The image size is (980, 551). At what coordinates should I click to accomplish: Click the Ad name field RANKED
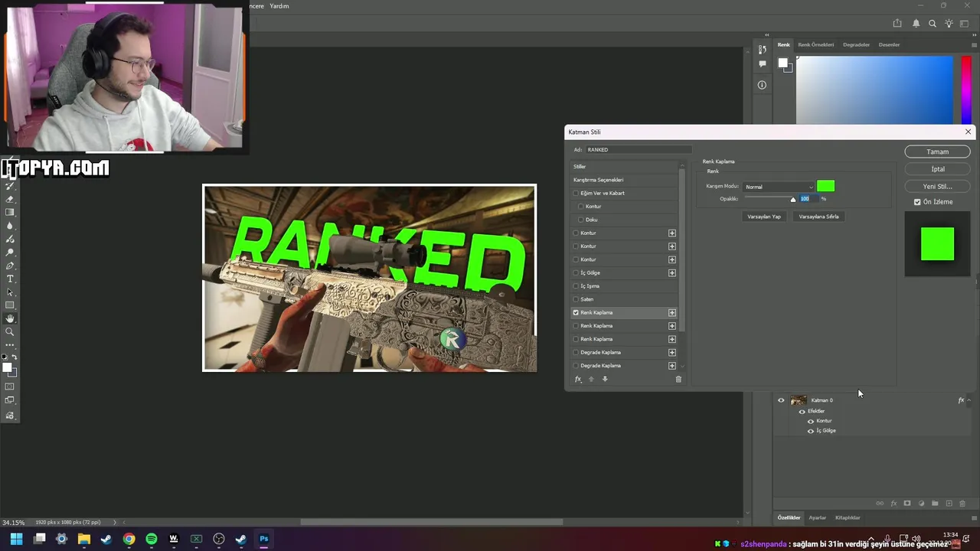click(x=639, y=150)
